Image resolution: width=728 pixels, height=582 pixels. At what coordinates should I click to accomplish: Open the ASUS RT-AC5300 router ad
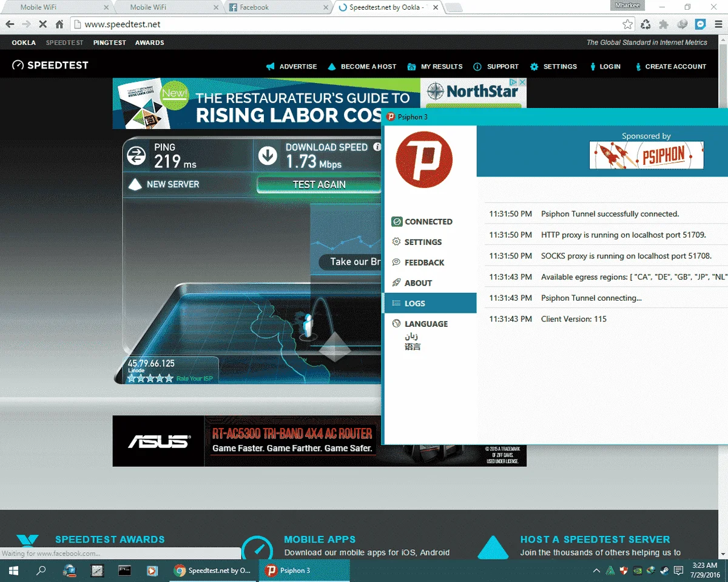319,441
